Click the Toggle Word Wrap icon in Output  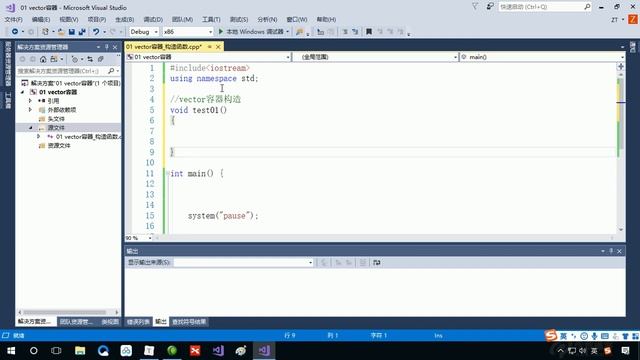(377, 262)
